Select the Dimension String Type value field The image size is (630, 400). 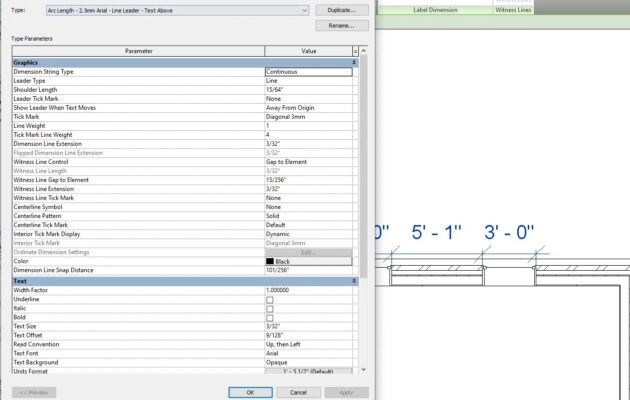click(x=308, y=72)
